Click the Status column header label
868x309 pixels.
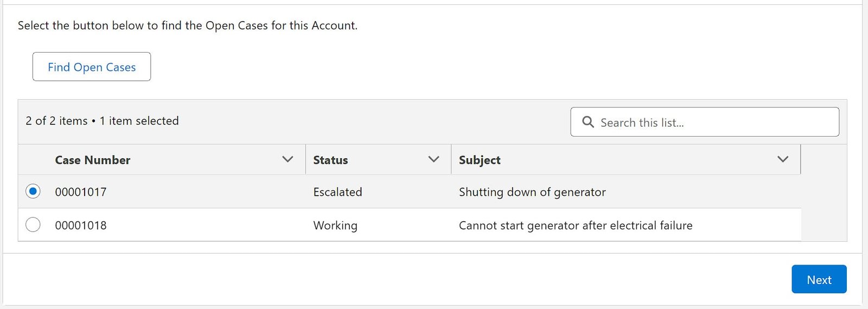(330, 160)
